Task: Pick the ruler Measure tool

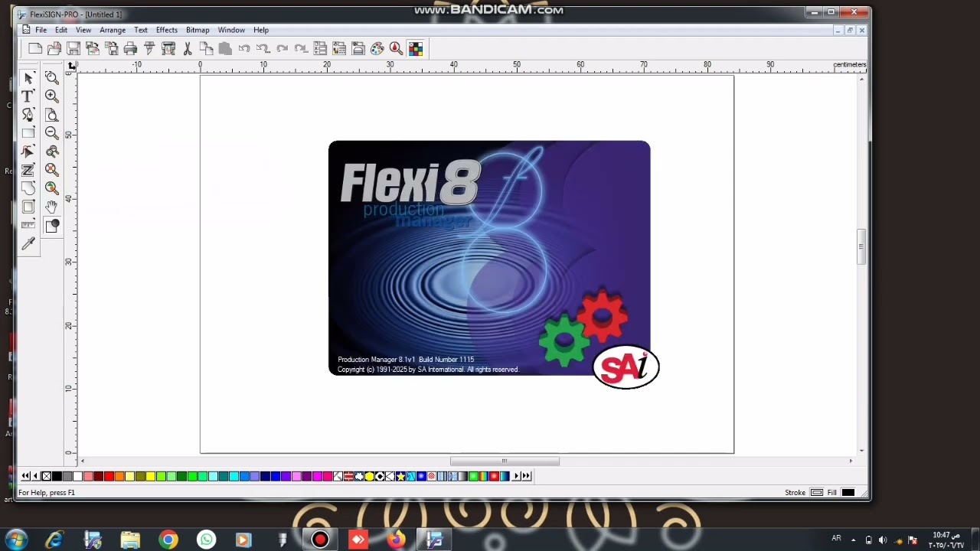Action: tap(28, 225)
